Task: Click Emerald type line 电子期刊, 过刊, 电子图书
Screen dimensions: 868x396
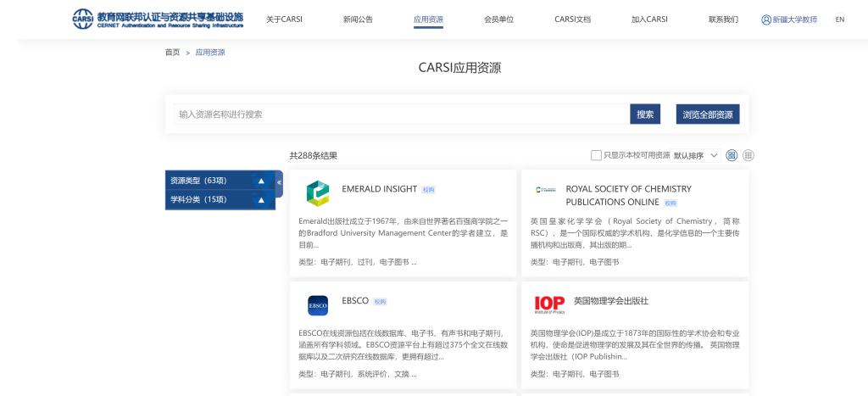Action: [357, 262]
